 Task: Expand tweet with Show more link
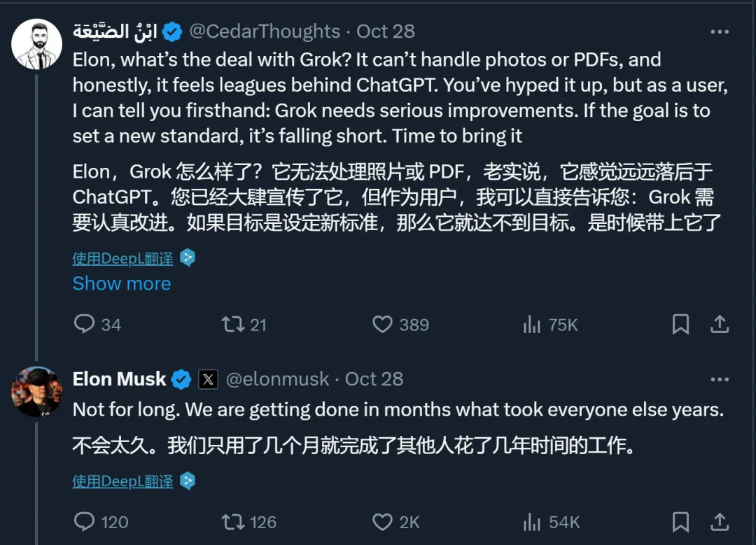click(122, 283)
